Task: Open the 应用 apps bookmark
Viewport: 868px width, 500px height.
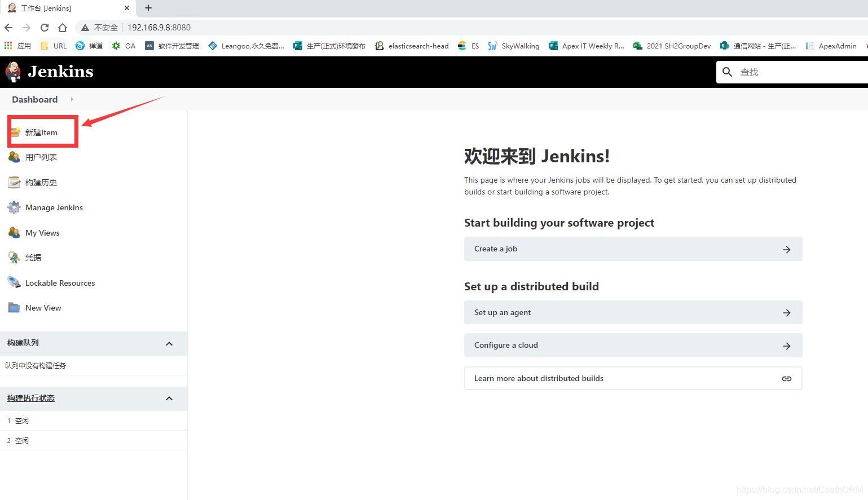Action: [17, 46]
